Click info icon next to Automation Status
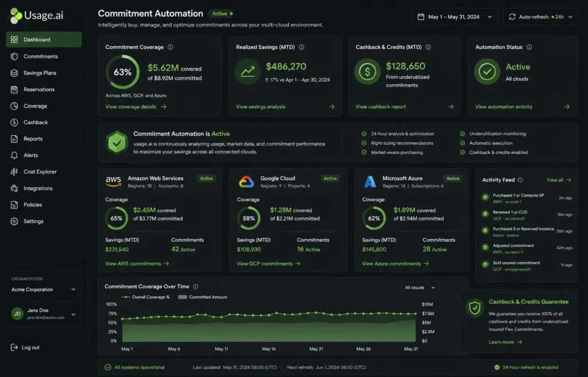The height and width of the screenshot is (377, 588). click(x=529, y=47)
